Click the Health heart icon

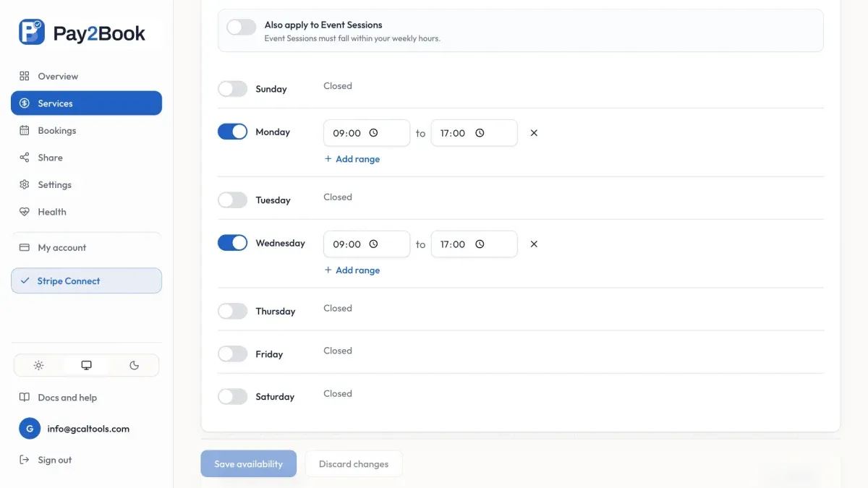pos(25,212)
